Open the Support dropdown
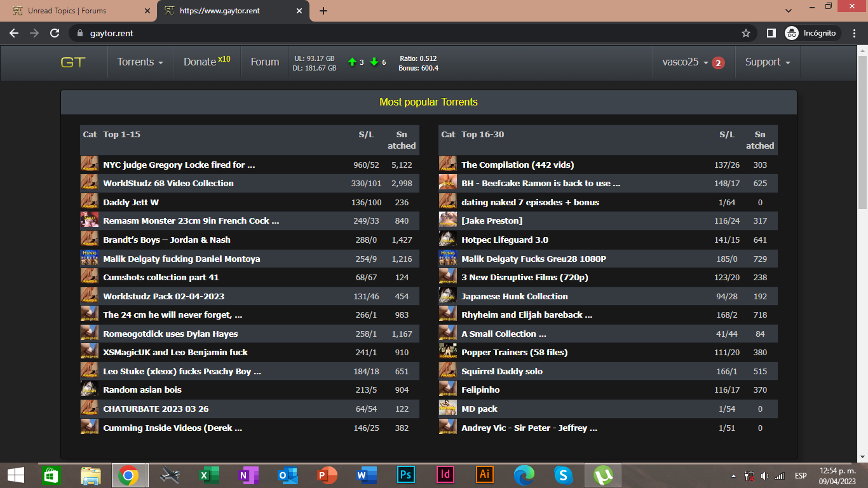868x488 pixels. coord(767,62)
